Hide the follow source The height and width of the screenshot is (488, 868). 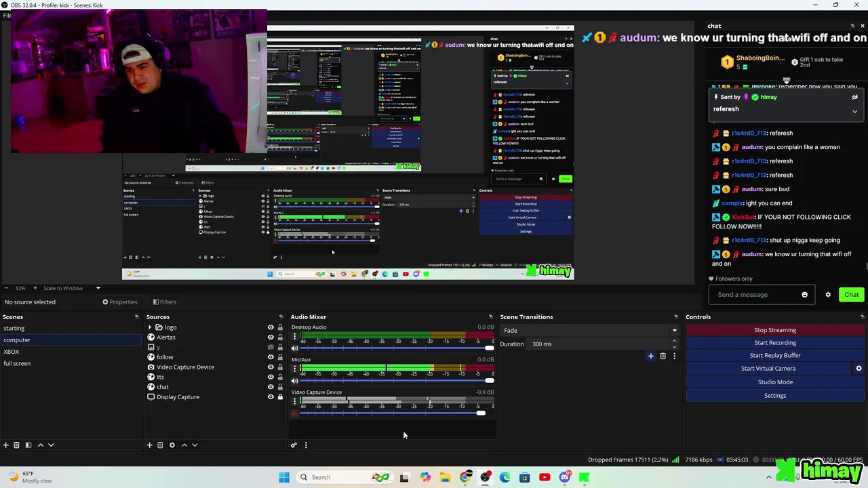(271, 357)
